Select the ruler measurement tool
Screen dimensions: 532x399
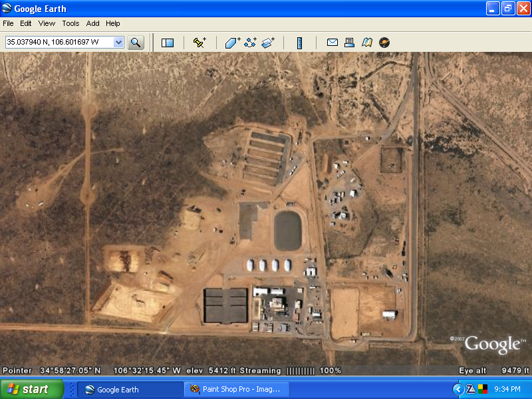[x=300, y=43]
